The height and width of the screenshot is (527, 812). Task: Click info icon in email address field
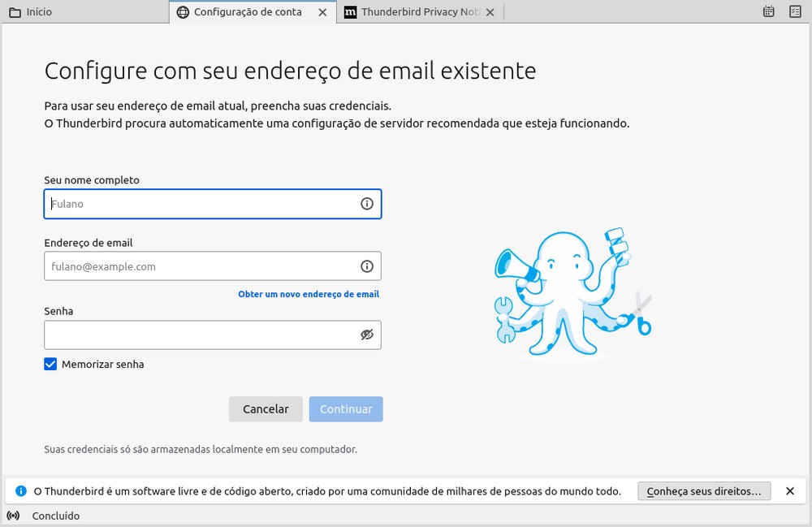(x=367, y=266)
